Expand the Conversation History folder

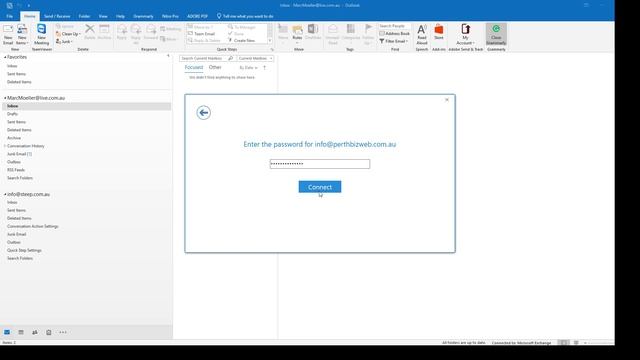(x=5, y=146)
